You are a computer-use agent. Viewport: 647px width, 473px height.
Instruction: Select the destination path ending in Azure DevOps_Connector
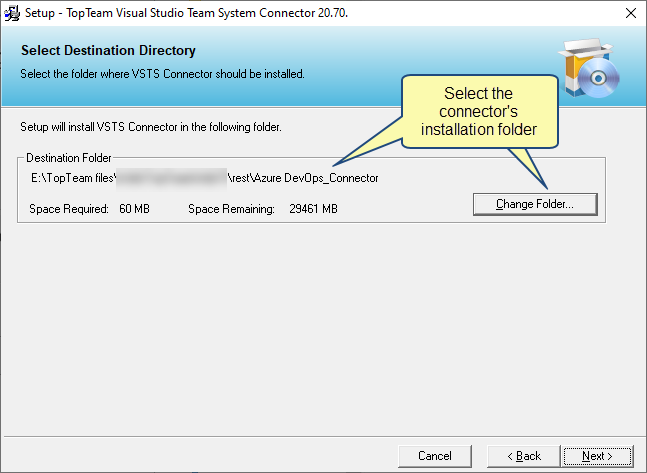click(205, 178)
